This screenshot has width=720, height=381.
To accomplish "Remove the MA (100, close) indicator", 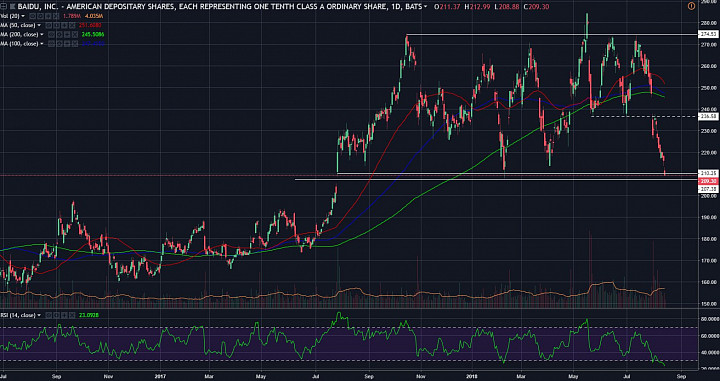I will coord(75,44).
